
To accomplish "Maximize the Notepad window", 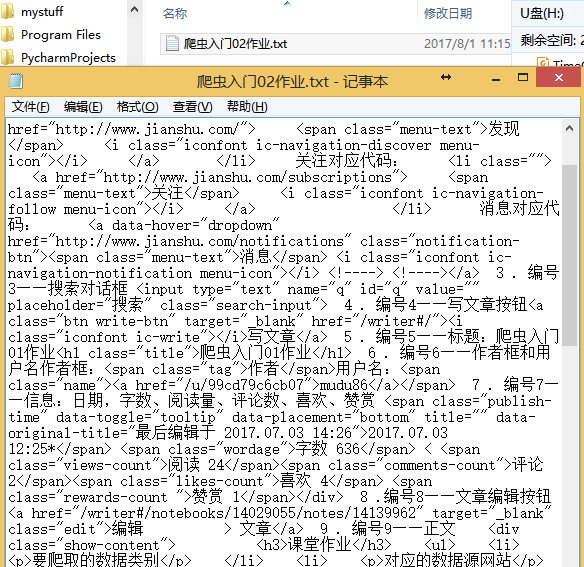I will pos(523,77).
